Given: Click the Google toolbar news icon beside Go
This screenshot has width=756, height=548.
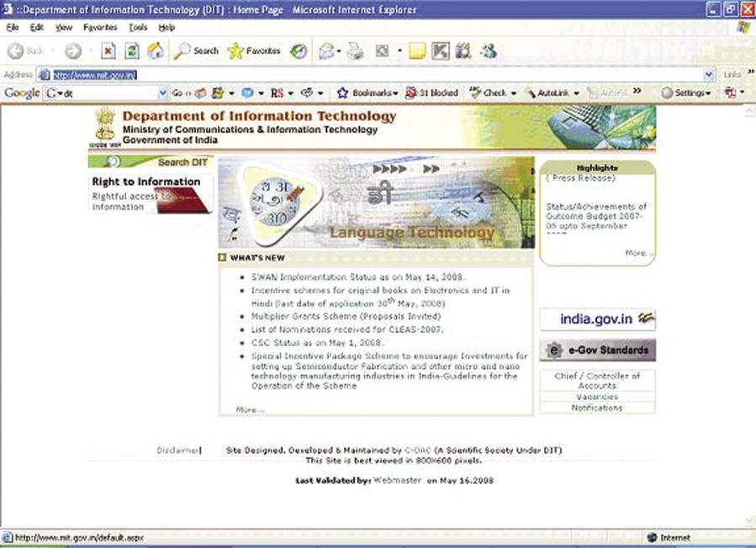Looking at the screenshot, I should 201,93.
